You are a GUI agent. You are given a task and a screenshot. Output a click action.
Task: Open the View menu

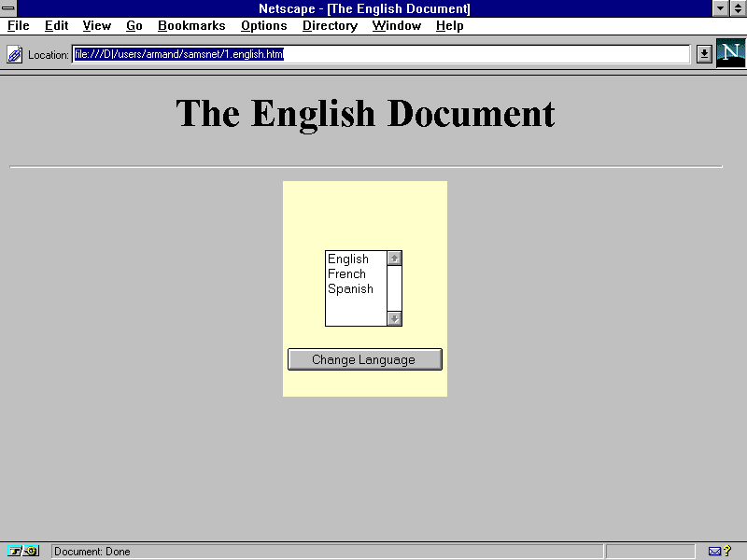click(x=96, y=26)
